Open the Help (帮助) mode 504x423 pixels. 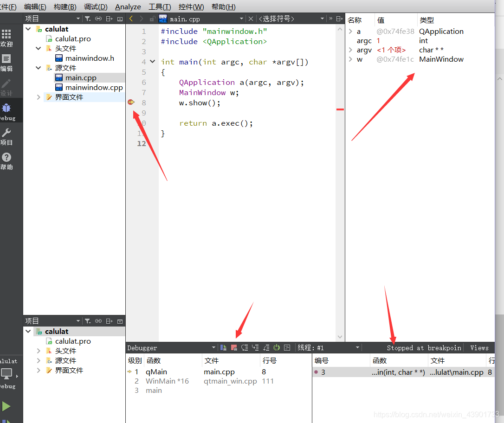click(x=6, y=161)
